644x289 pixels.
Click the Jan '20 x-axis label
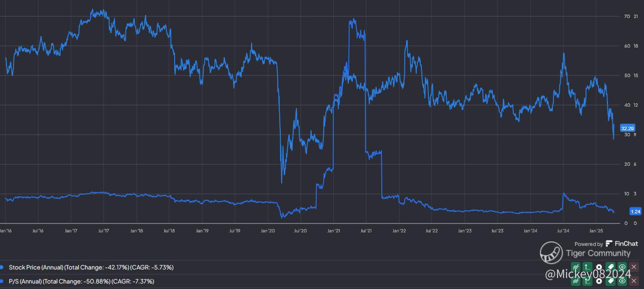pyautogui.click(x=268, y=231)
